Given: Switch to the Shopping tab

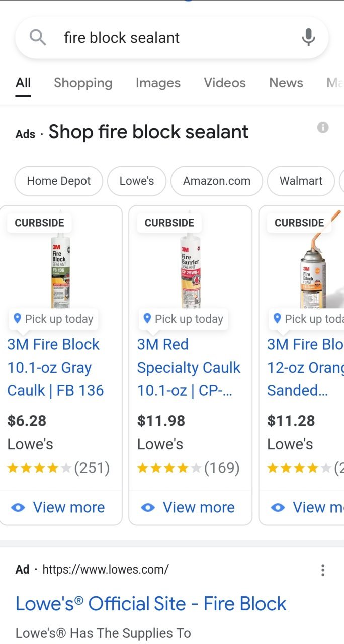Looking at the screenshot, I should [x=83, y=83].
